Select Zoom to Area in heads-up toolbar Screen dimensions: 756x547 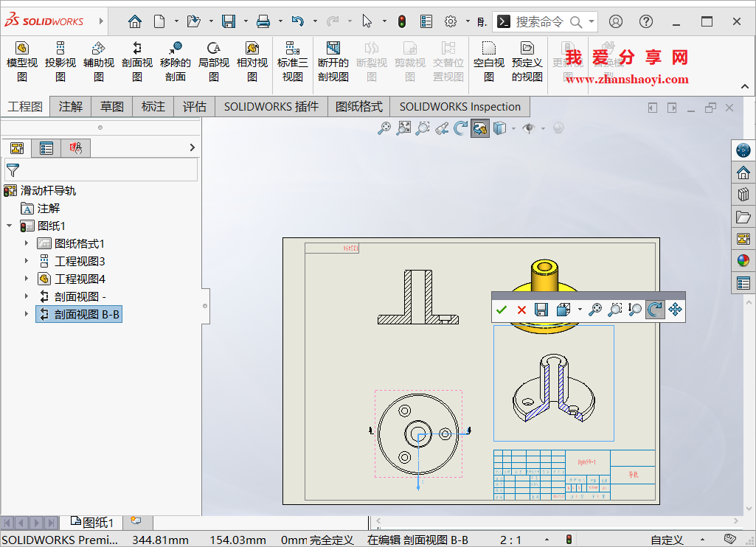tap(421, 128)
